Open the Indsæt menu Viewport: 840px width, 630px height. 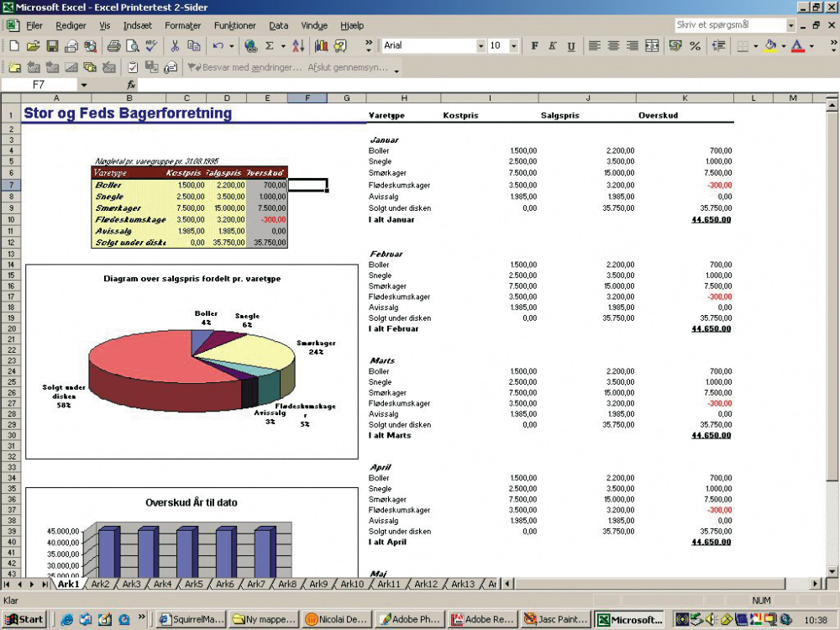137,25
